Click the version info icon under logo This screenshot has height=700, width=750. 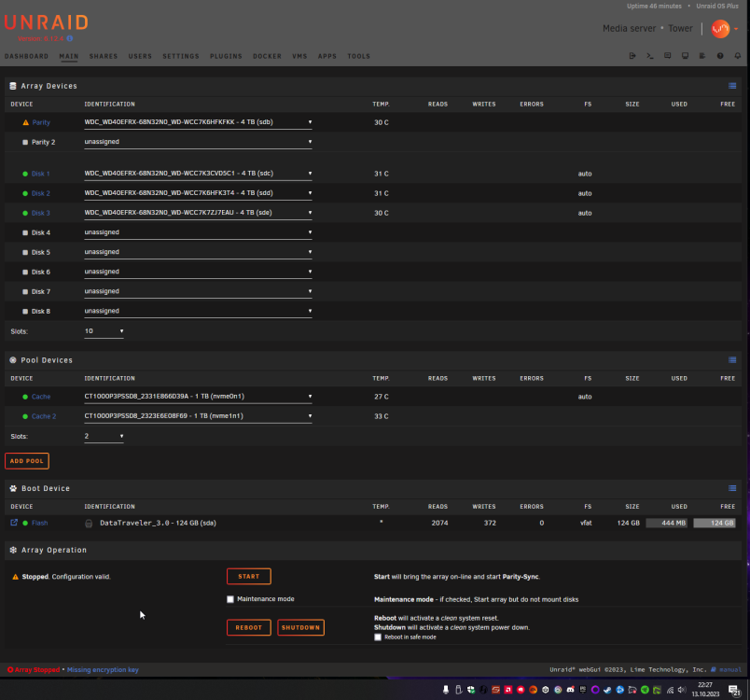click(x=70, y=38)
